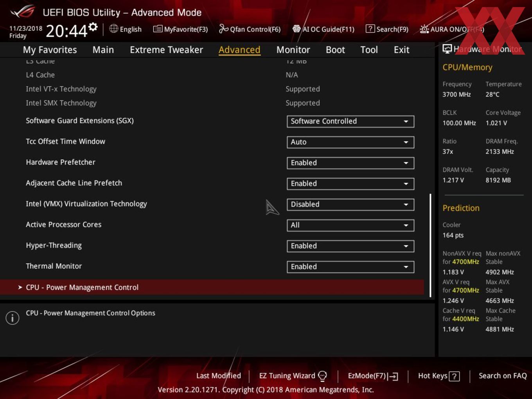Click the CPU/Memory section heading

[467, 67]
